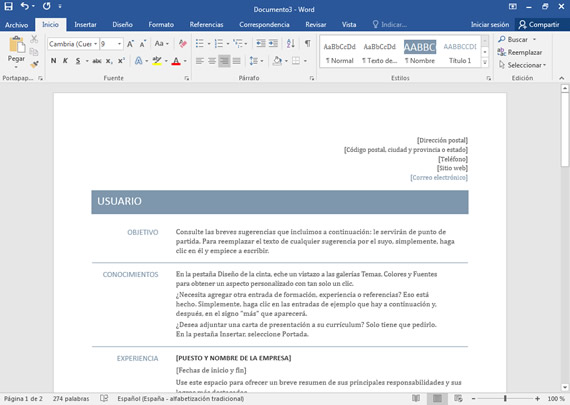Increase the paragraph indent

tap(273, 44)
